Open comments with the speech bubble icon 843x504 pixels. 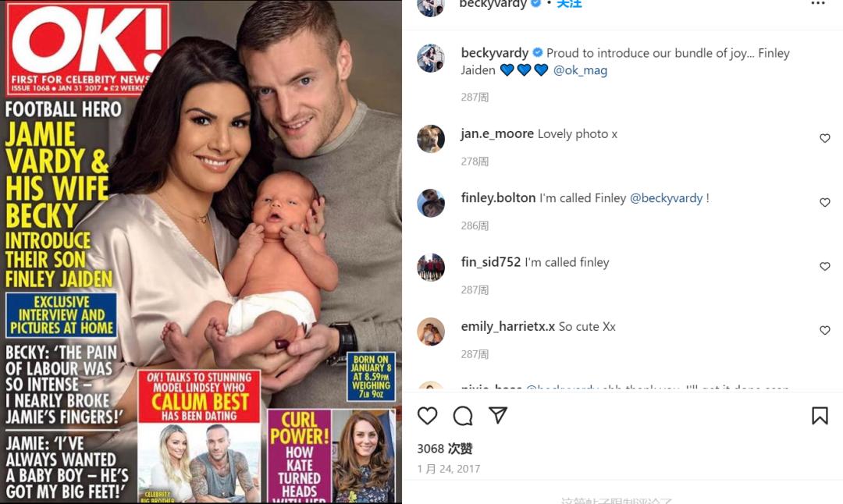pos(462,415)
